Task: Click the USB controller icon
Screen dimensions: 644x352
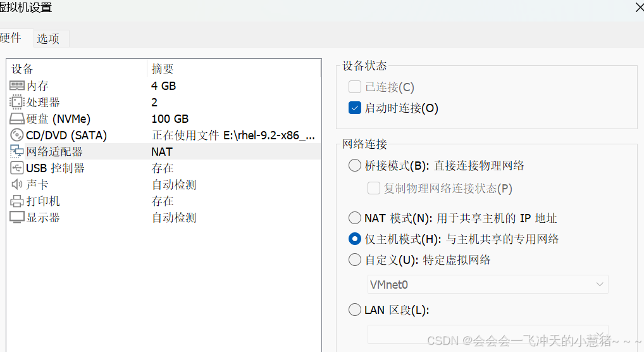Action: 17,168
